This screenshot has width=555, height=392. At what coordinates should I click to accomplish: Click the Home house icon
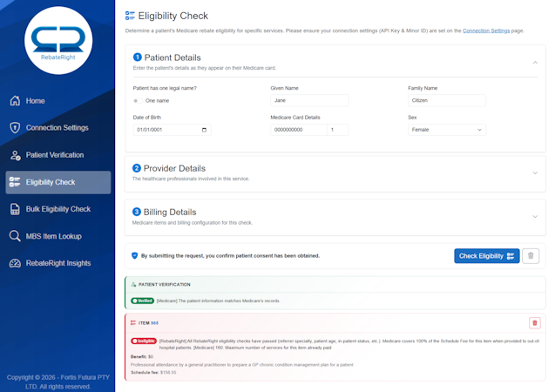coord(15,101)
